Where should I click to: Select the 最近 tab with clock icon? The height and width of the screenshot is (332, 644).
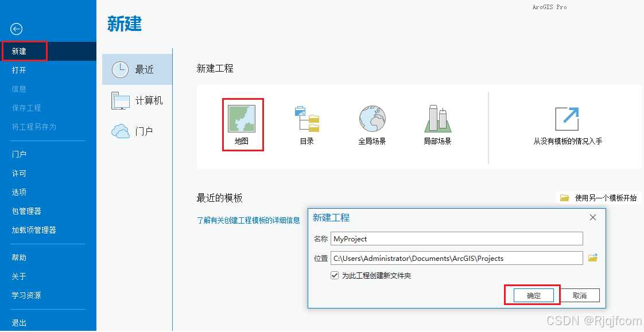pos(137,69)
